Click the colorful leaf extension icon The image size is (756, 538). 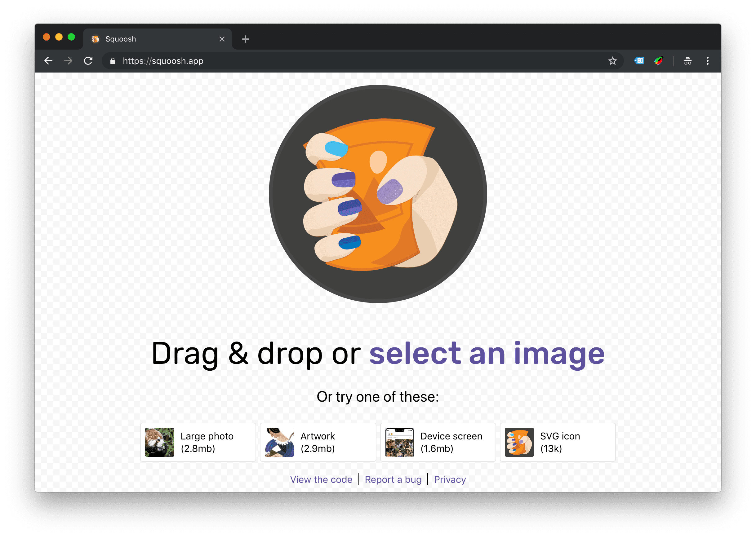[658, 61]
